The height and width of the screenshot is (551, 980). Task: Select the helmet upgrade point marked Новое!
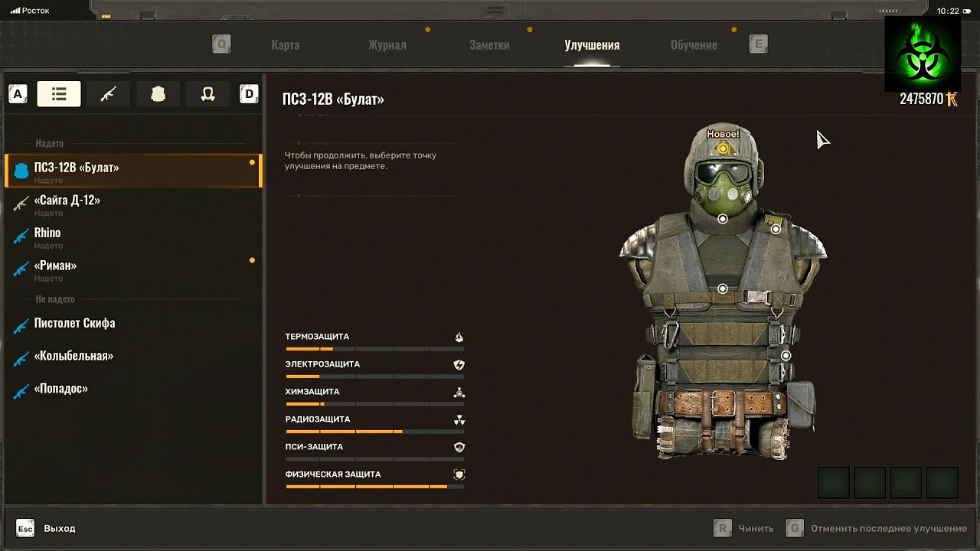point(723,148)
